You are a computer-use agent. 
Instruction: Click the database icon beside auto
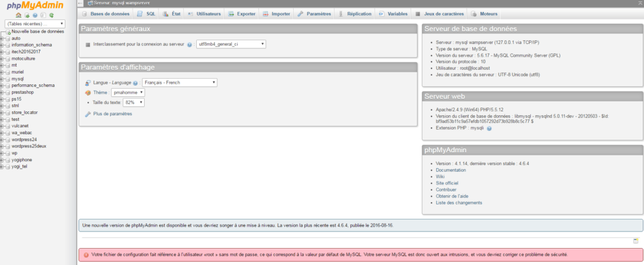[8, 38]
